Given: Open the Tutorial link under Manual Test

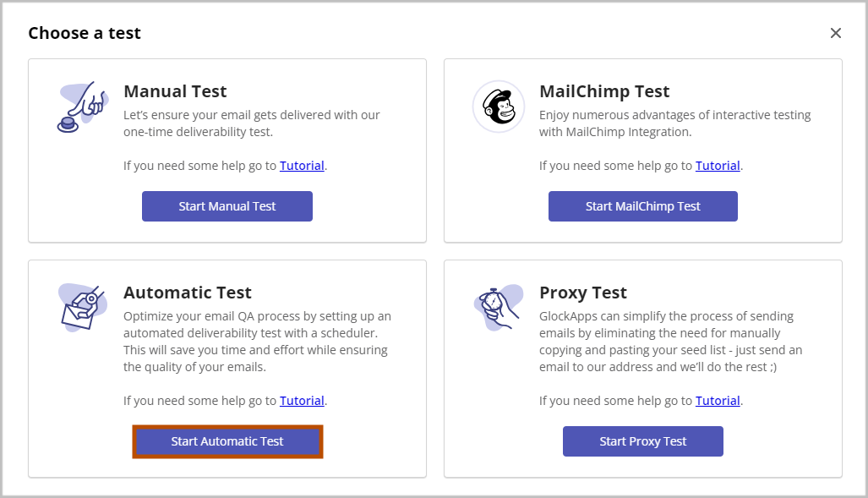Looking at the screenshot, I should pyautogui.click(x=302, y=166).
